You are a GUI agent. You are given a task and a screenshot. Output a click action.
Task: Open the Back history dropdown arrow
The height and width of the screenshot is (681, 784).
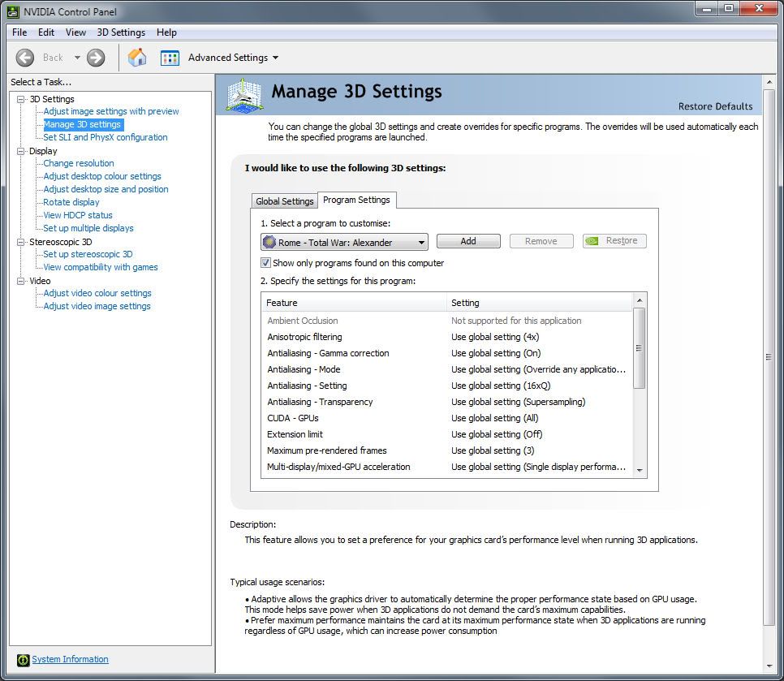tap(78, 58)
